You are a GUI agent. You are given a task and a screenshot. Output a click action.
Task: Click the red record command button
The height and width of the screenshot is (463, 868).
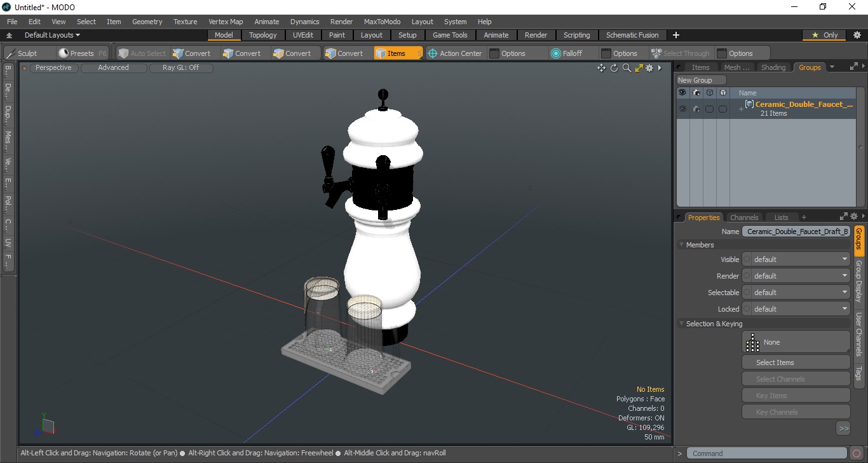tap(857, 453)
